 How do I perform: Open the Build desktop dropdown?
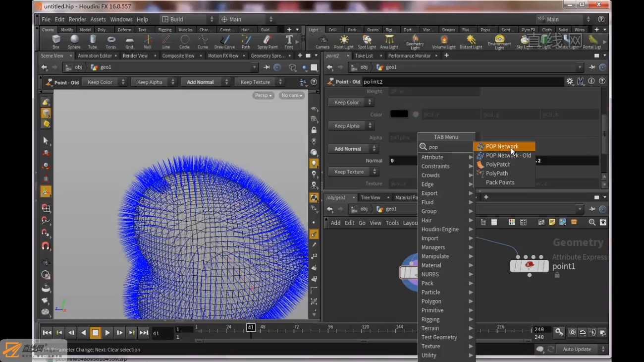(x=188, y=19)
